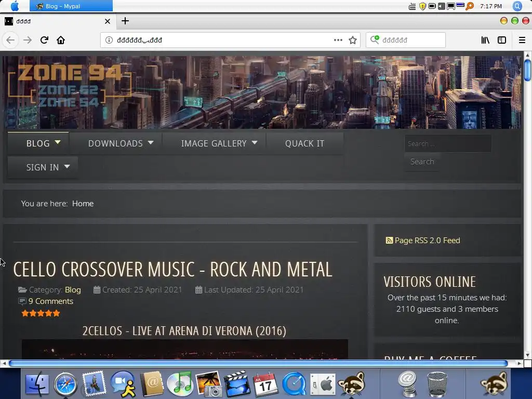Click '2CELLOS - LIVE AT ARENA DI VERONA' heading
This screenshot has width=532, height=399.
184,331
